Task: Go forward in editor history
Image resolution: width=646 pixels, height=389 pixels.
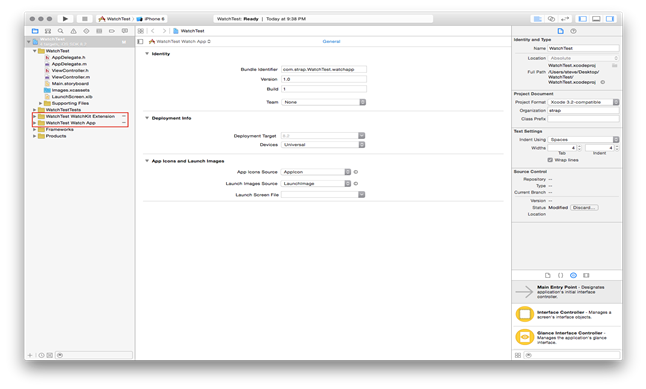Action: (164, 31)
